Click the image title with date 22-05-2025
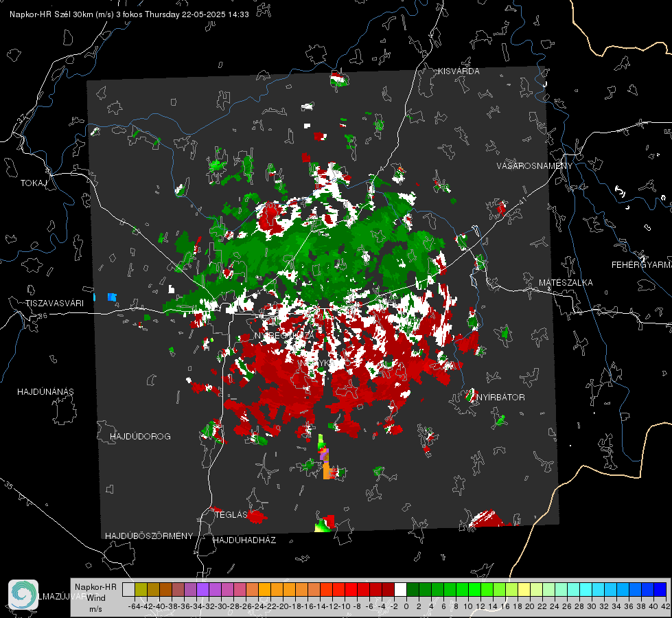 coord(129,14)
